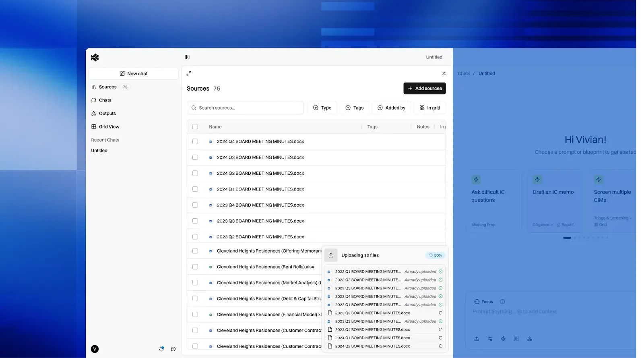Click the Tags column header
The image size is (644, 358).
pos(372,127)
